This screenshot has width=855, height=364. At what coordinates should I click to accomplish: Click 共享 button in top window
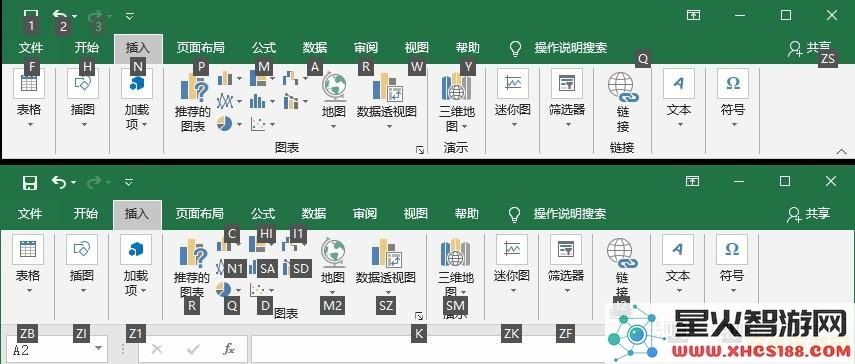coord(809,48)
